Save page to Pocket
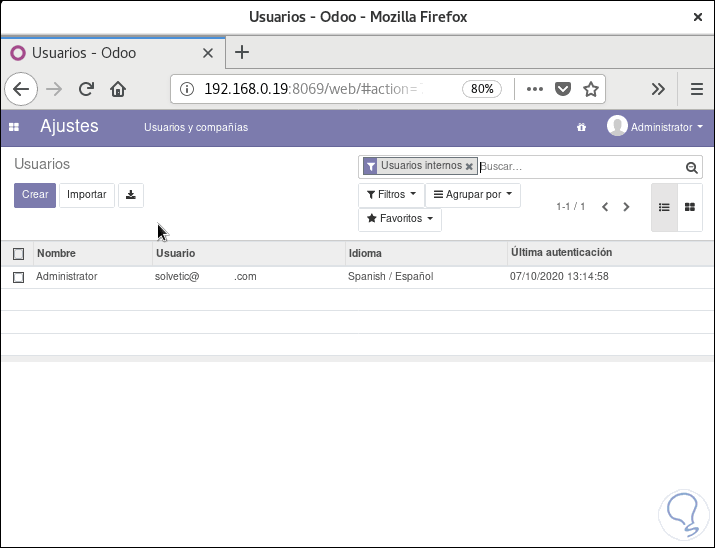This screenshot has width=715, height=548. click(563, 89)
